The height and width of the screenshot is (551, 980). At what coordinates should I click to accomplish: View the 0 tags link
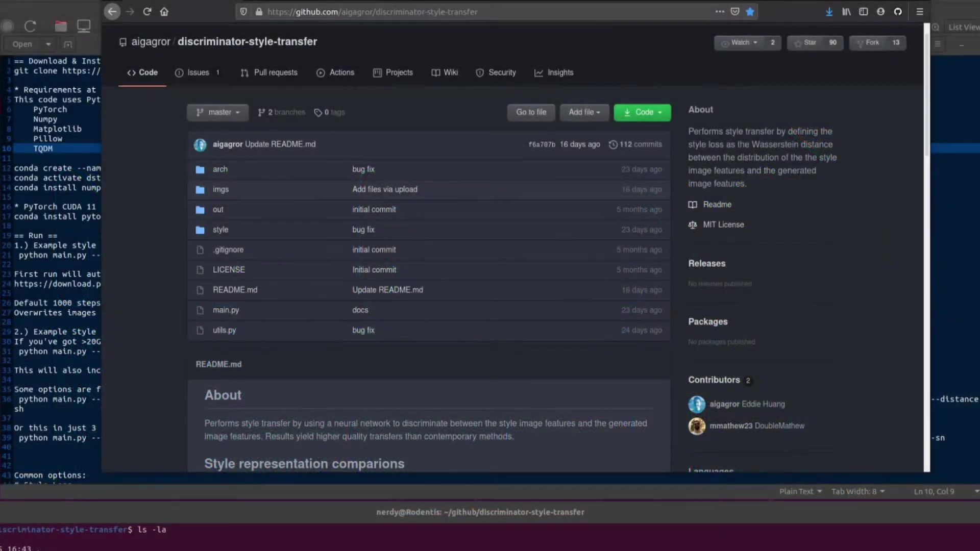click(x=329, y=112)
